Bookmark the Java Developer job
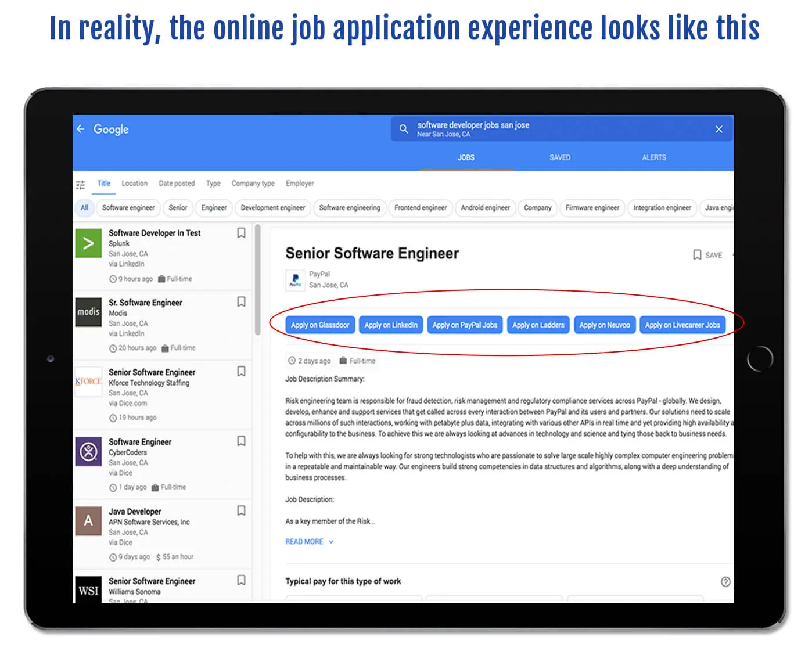 point(241,511)
